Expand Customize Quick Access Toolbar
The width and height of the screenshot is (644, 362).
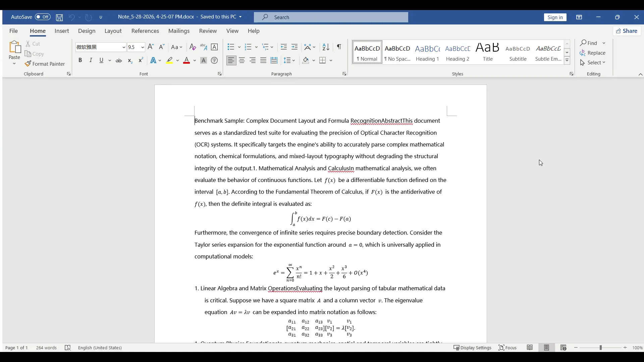pos(101,17)
